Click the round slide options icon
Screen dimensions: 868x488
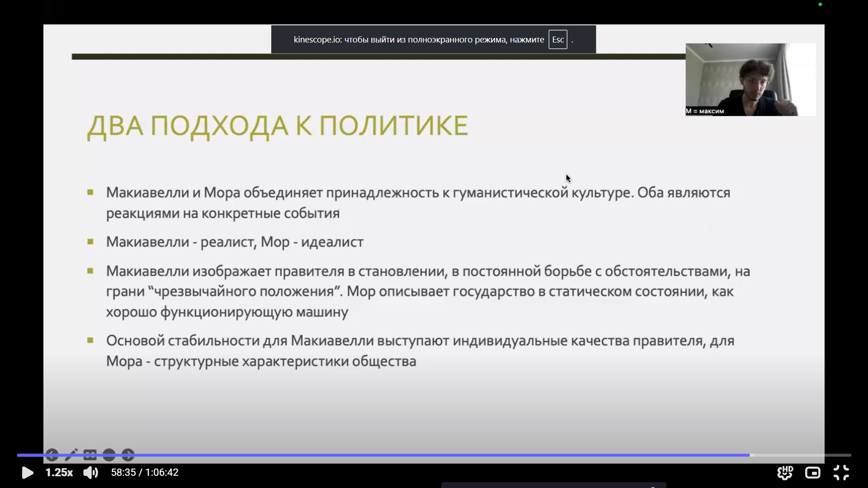pos(109,455)
